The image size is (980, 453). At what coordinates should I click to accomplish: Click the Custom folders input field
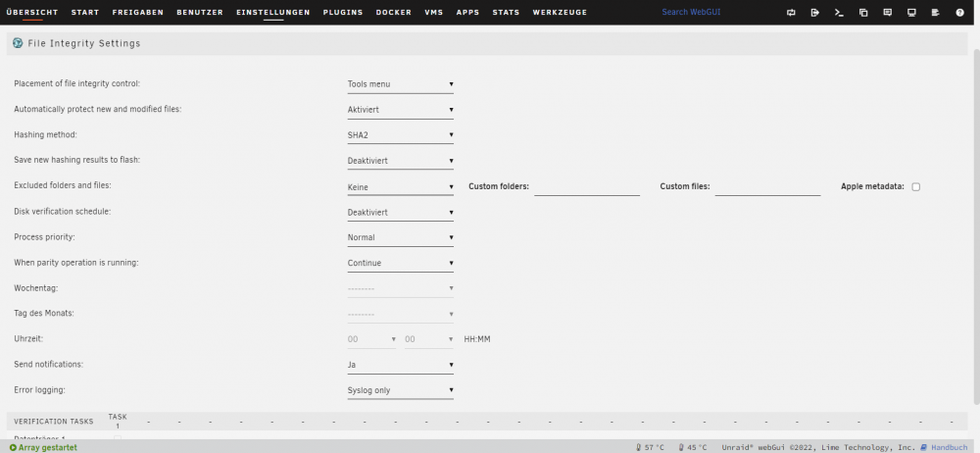tap(587, 186)
